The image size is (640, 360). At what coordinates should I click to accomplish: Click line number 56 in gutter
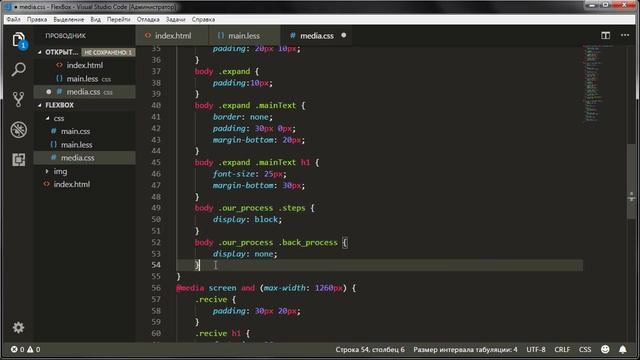click(156, 288)
